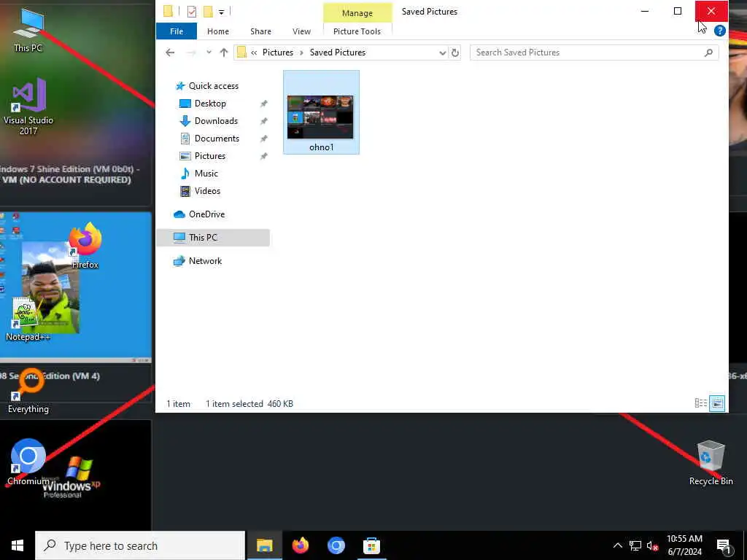Click the Notepad++ desktop shortcut

tap(28, 318)
